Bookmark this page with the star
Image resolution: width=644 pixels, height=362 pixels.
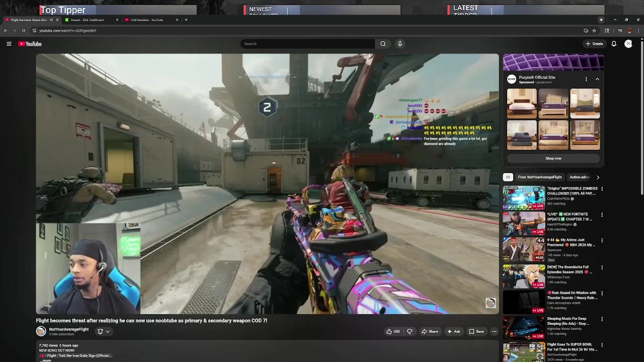[594, 31]
